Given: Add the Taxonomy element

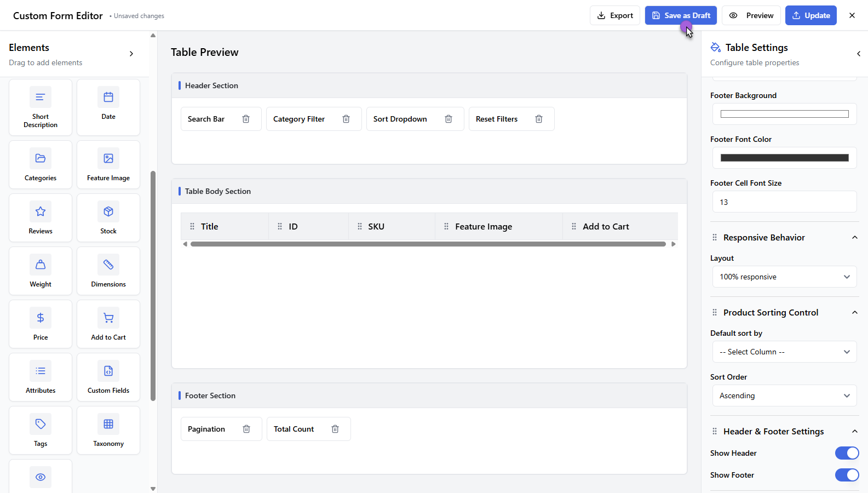Looking at the screenshot, I should [x=108, y=430].
